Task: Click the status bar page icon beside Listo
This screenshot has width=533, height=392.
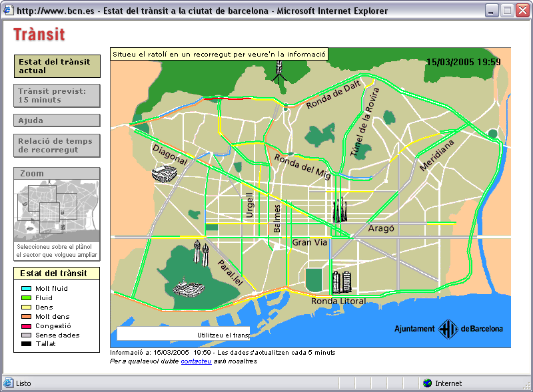Action: (9, 383)
